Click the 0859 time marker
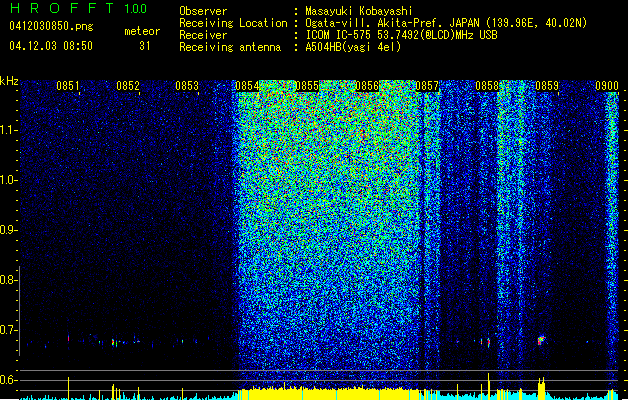Screen dimensions: 629x400 coord(547,86)
